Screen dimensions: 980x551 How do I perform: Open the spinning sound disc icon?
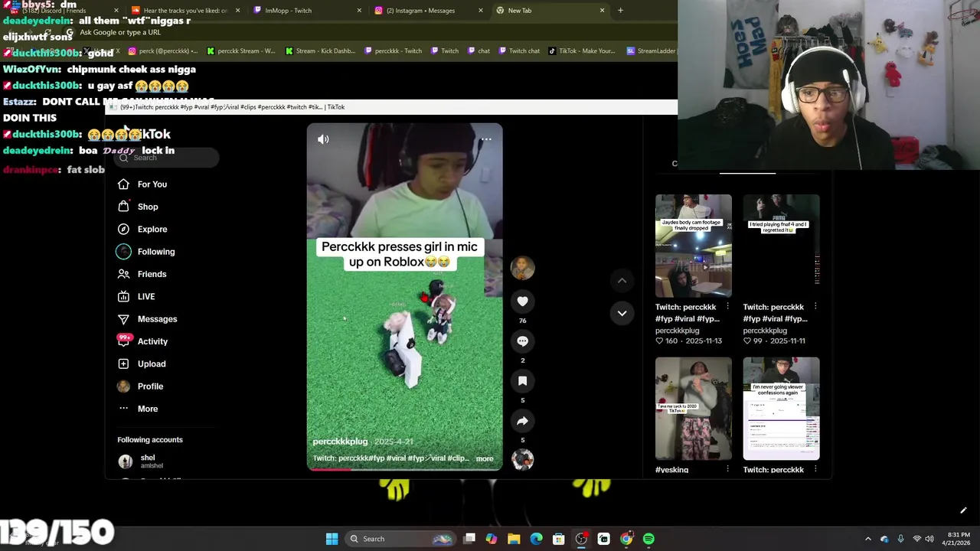click(x=522, y=459)
